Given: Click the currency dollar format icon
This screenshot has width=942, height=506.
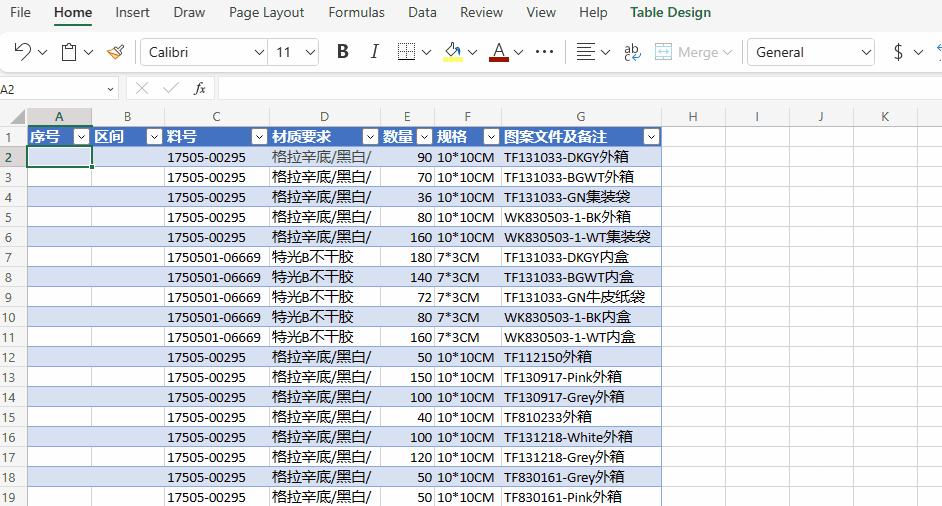Looking at the screenshot, I should click(x=898, y=52).
